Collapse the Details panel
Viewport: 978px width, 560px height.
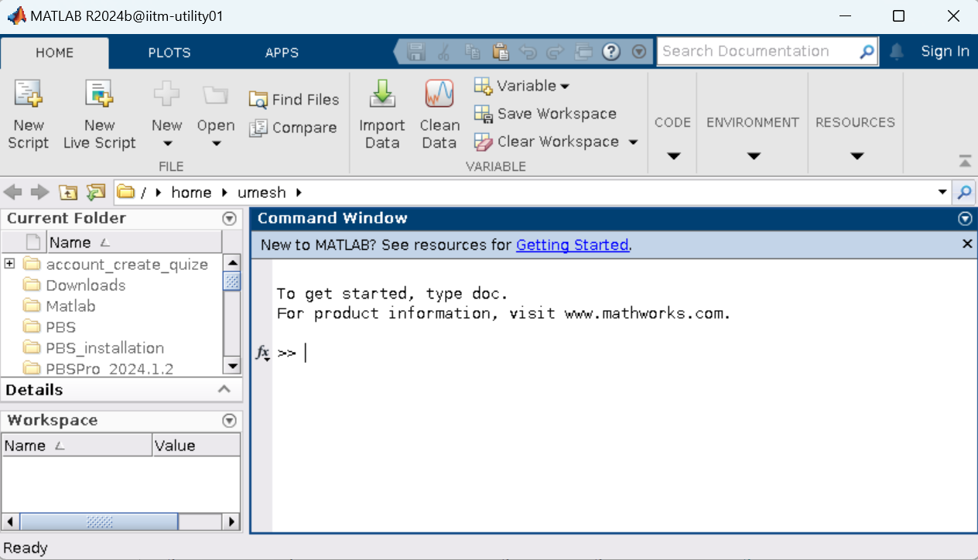(225, 390)
